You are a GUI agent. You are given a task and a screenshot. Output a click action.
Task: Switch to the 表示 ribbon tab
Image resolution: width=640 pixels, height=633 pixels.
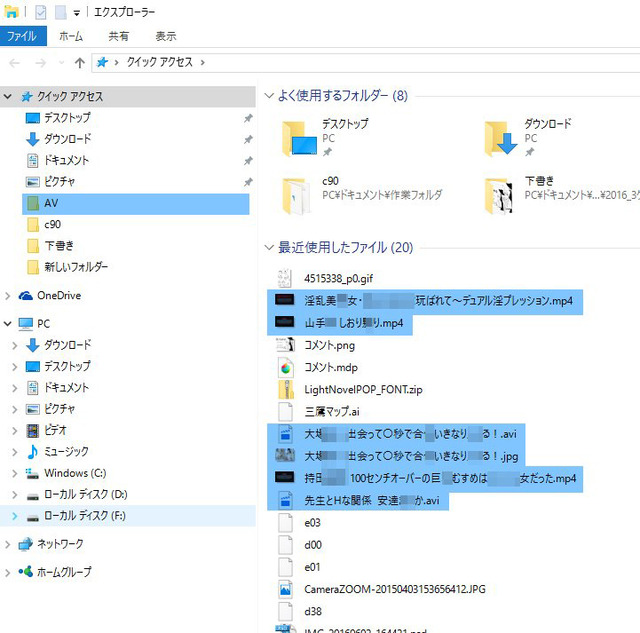(166, 36)
